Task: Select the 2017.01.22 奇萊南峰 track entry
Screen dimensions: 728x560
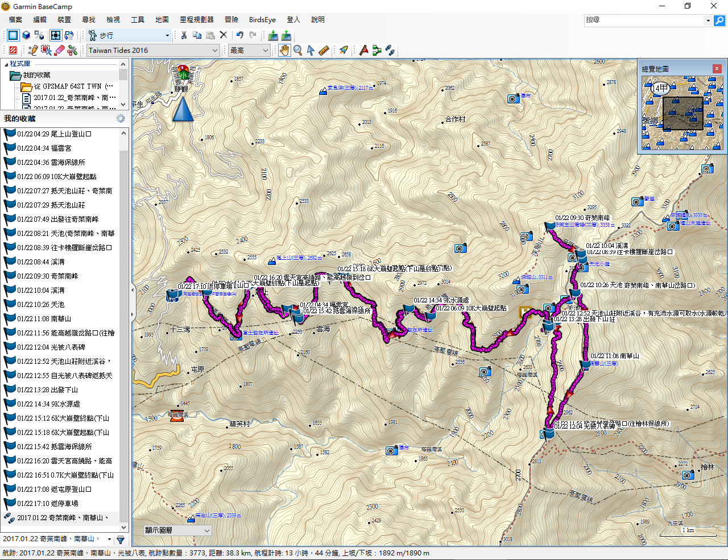Action: 60,517
